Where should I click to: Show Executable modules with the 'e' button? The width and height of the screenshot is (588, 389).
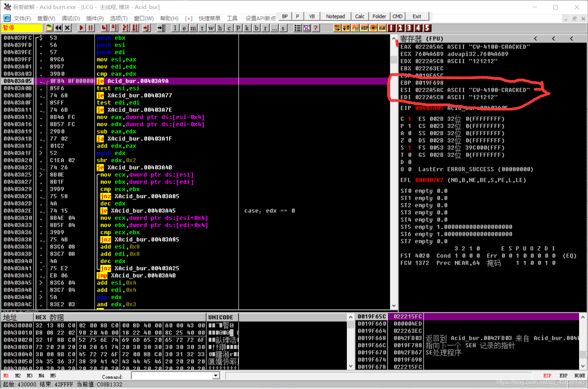pyautogui.click(x=184, y=28)
